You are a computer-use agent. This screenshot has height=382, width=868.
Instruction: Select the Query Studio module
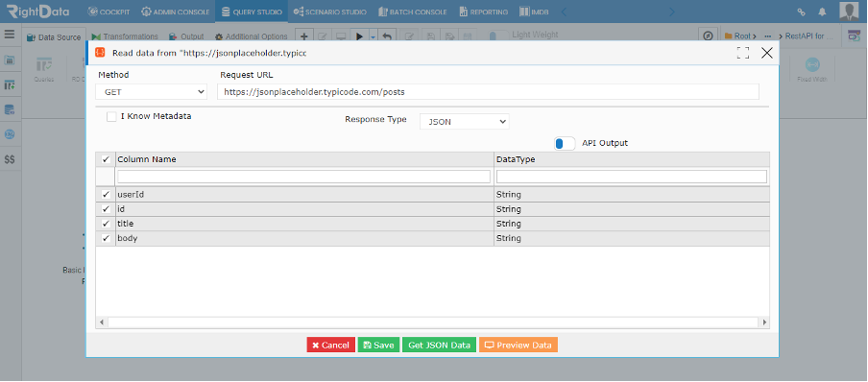[x=252, y=12]
